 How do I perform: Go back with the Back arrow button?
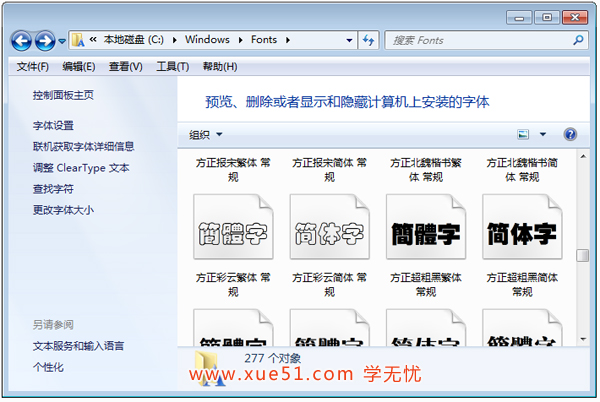point(21,41)
